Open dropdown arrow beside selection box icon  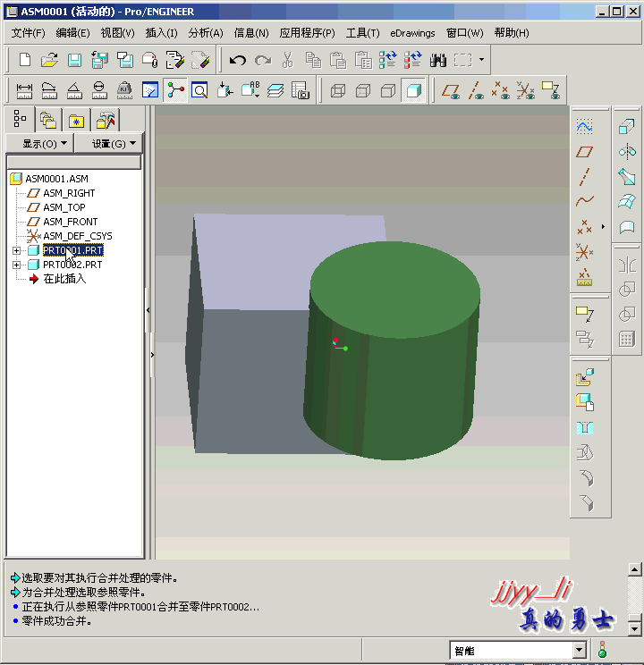tap(481, 60)
